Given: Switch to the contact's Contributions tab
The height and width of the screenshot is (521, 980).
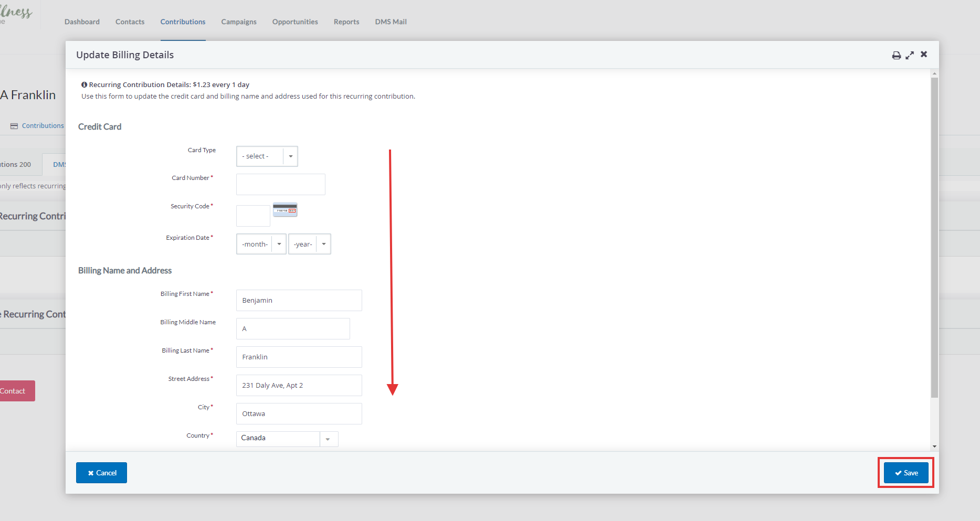Looking at the screenshot, I should 37,126.
